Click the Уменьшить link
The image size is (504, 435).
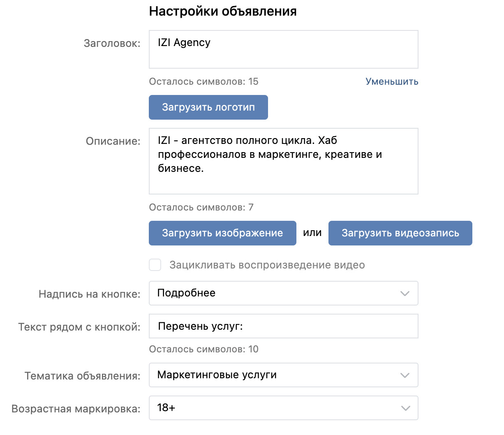click(392, 81)
